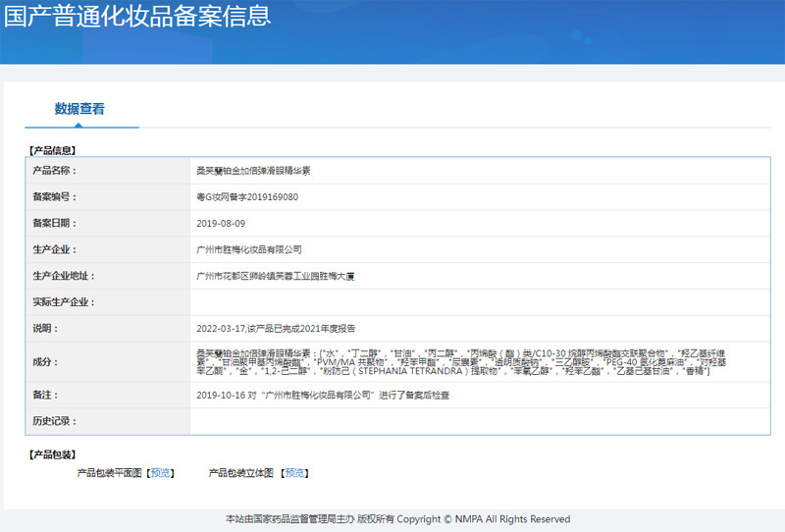This screenshot has height=532, width=785.
Task: Click the 说明 label
Action: (x=45, y=328)
